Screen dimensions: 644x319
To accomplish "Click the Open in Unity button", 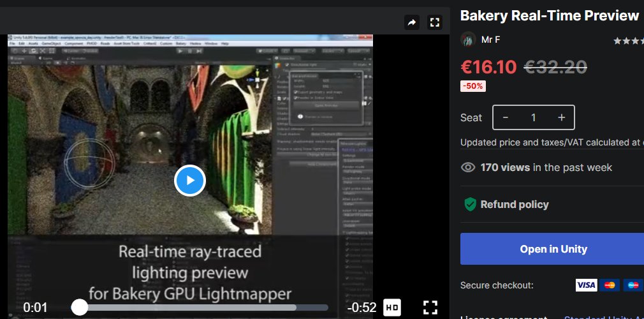I will [x=552, y=249].
